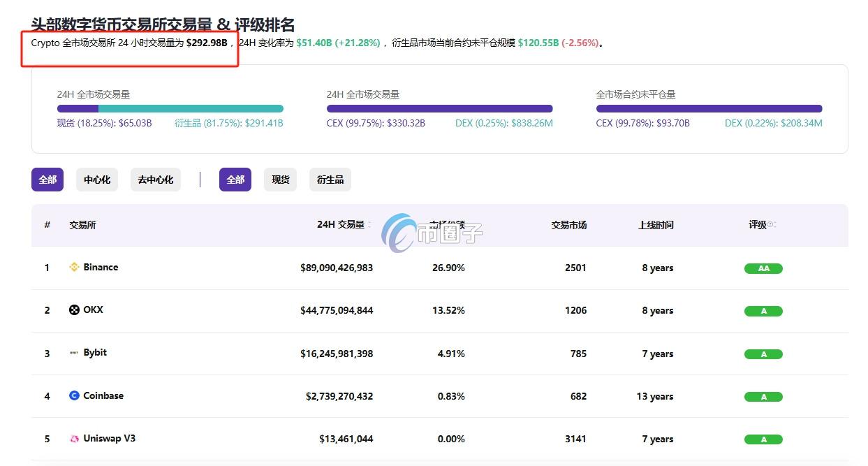This screenshot has height=466, width=868.
Task: Click OKX's green A rating badge
Action: tap(763, 311)
